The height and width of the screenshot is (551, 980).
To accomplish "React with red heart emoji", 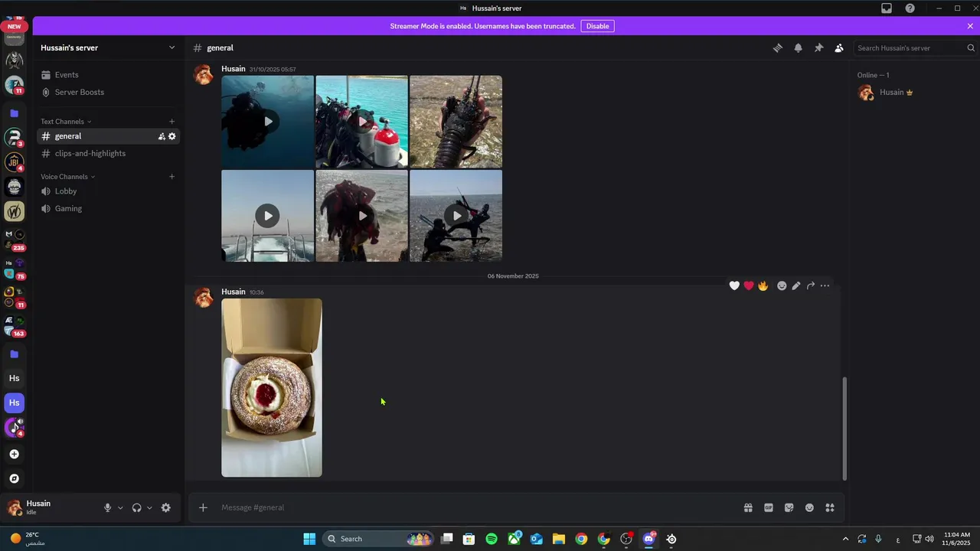I will pyautogui.click(x=749, y=285).
